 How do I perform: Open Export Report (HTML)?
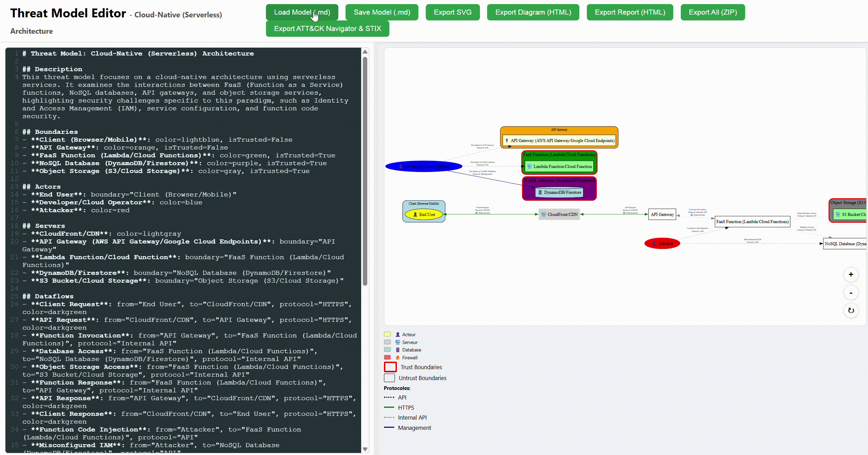coord(629,12)
